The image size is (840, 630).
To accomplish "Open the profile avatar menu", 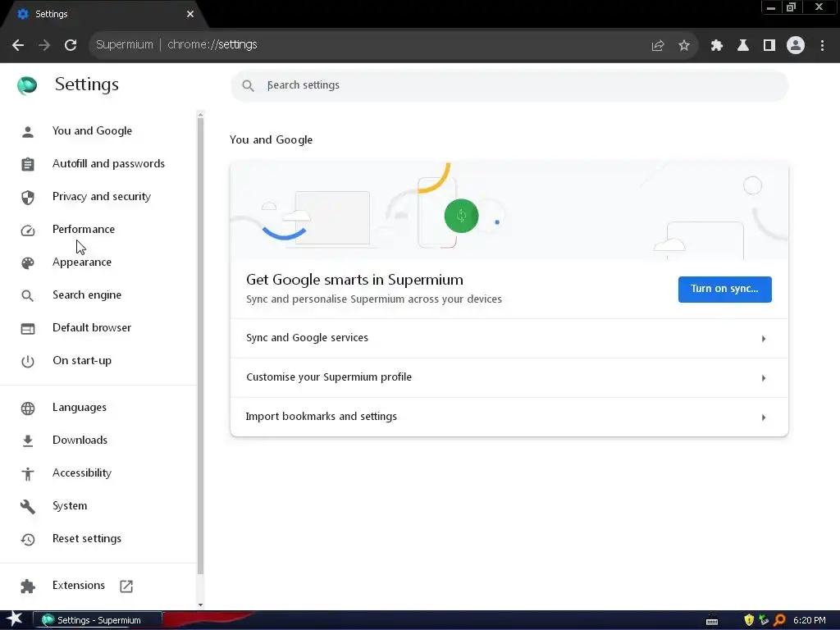I will [796, 45].
